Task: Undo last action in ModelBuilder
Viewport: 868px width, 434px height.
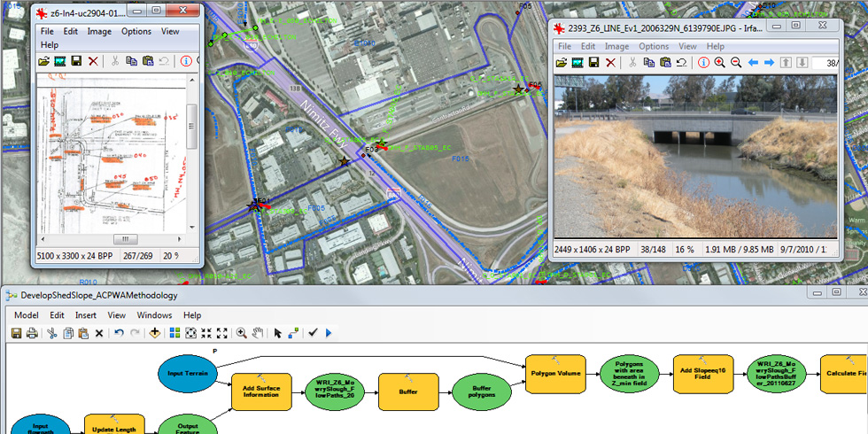Action: 119,333
